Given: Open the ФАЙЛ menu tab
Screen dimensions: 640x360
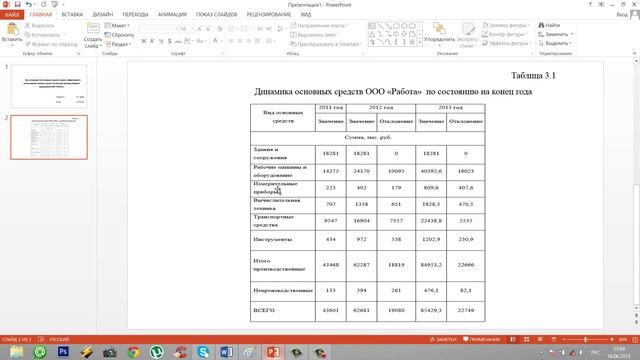Looking at the screenshot, I should pyautogui.click(x=12, y=14).
